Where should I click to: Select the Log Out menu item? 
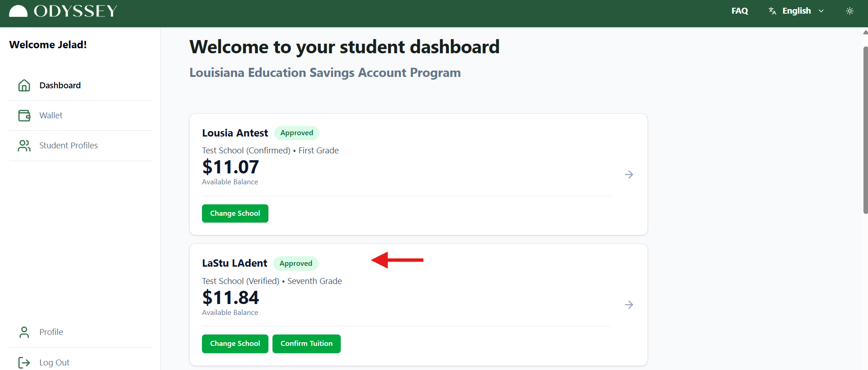tap(54, 363)
